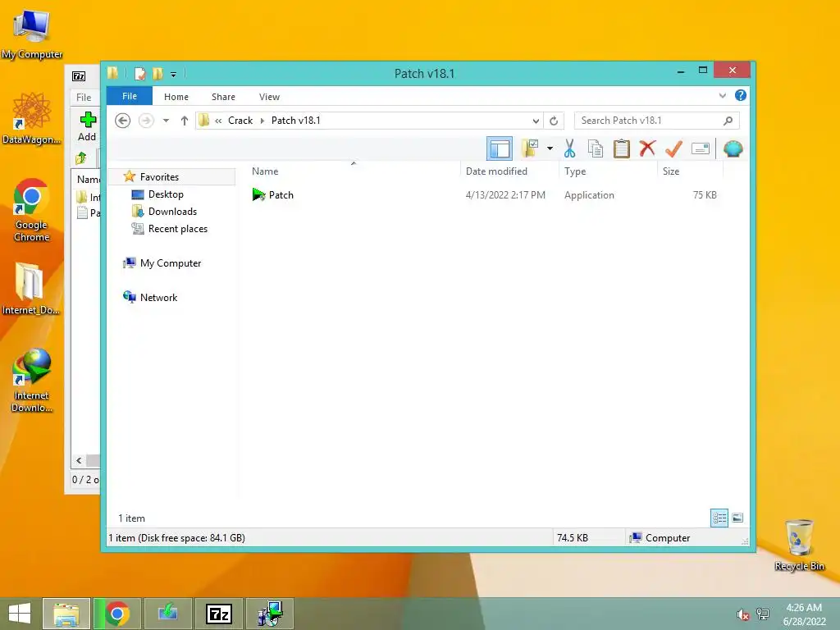The image size is (840, 630).
Task: Click the Patch v18.1 breadcrumb segment
Action: point(295,121)
